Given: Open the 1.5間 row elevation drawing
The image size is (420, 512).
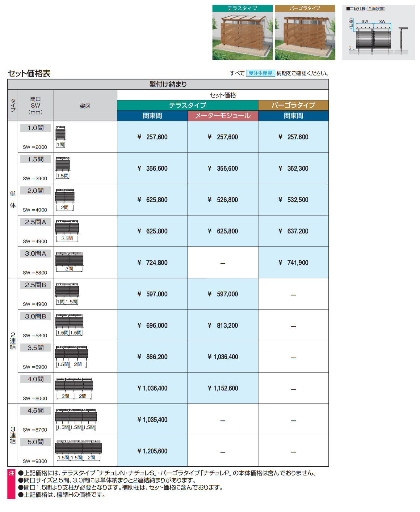Looking at the screenshot, I should 63,168.
